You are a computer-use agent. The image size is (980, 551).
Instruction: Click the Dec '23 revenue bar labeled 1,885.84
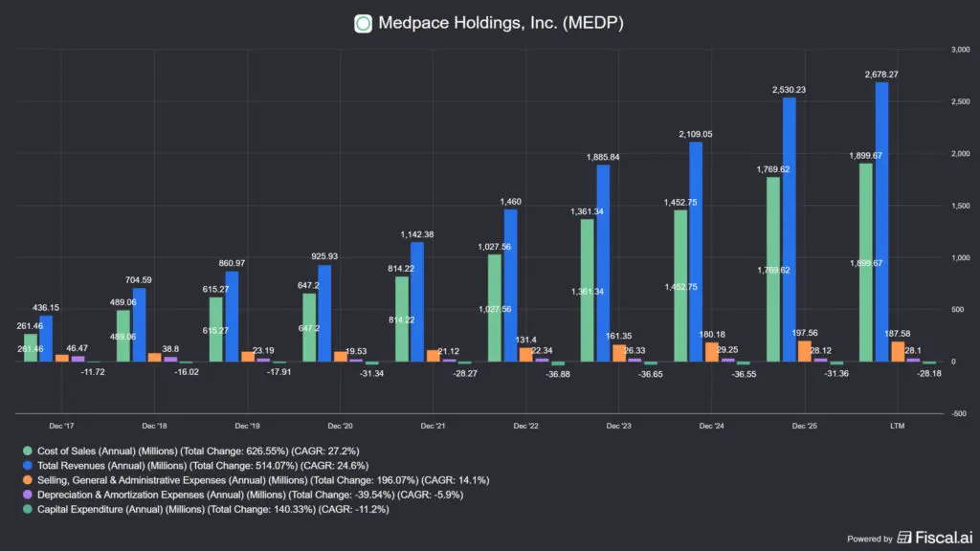coord(603,263)
